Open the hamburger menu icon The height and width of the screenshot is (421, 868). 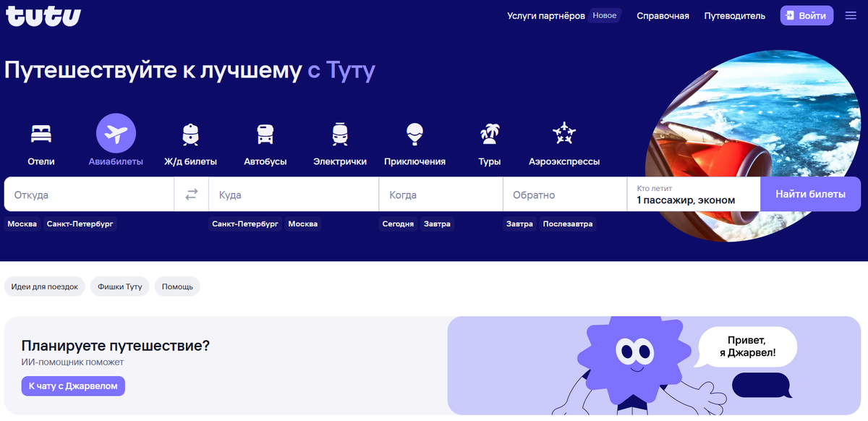851,16
